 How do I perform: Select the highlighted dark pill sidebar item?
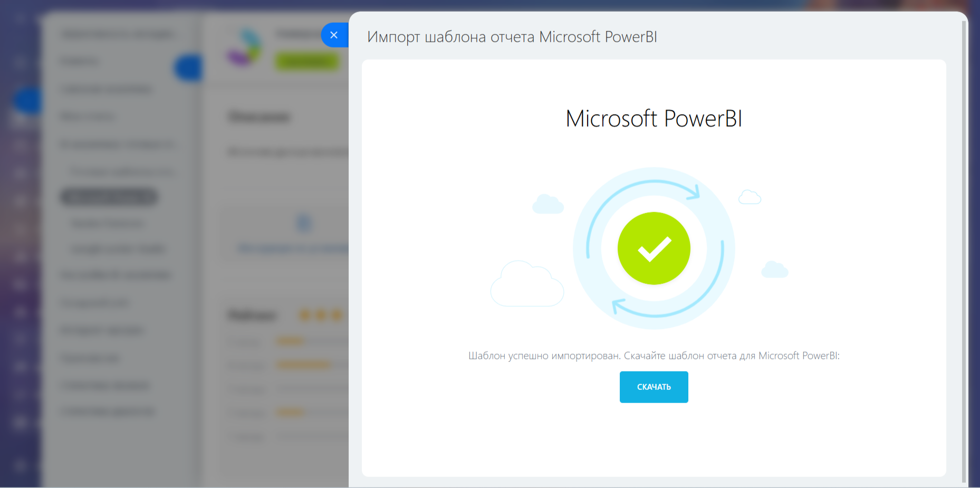coord(109,197)
